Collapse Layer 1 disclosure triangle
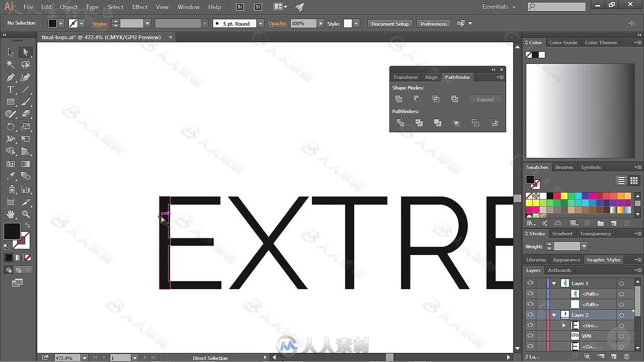Image resolution: width=644 pixels, height=362 pixels. [554, 284]
